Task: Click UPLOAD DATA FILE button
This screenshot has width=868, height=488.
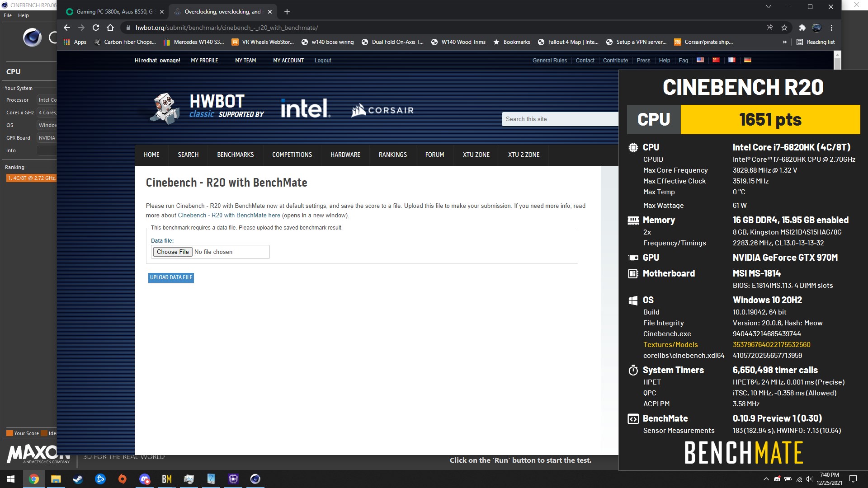Action: point(171,277)
